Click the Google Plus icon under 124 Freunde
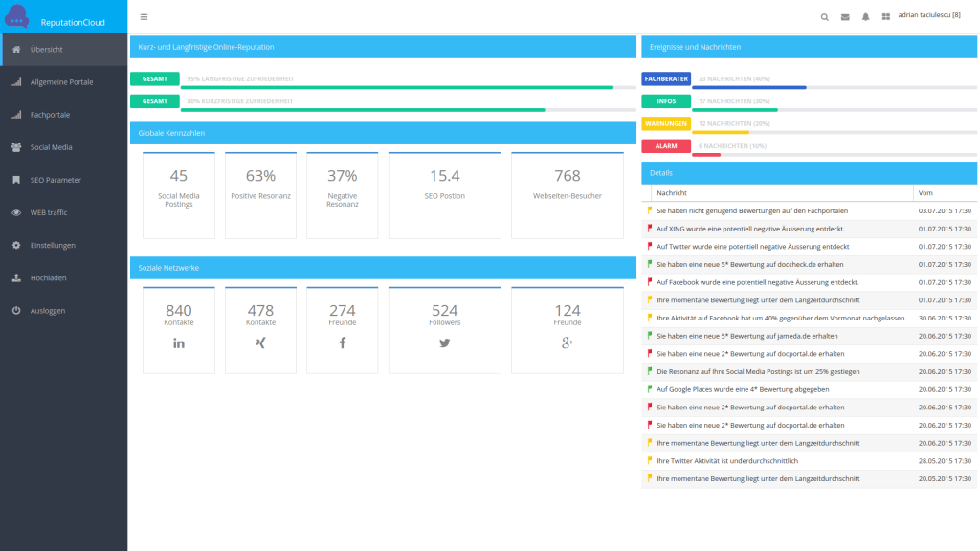Screen dimensions: 980x551 pyautogui.click(x=567, y=342)
